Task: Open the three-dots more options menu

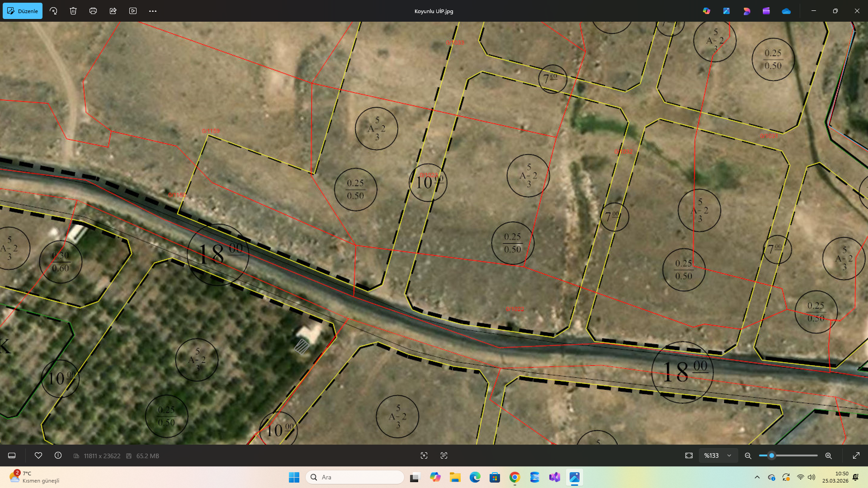Action: [153, 11]
